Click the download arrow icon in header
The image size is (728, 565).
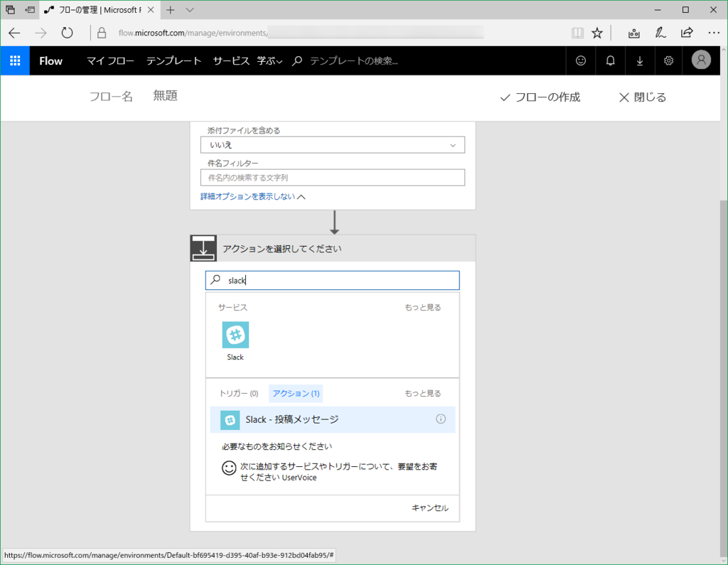click(640, 61)
